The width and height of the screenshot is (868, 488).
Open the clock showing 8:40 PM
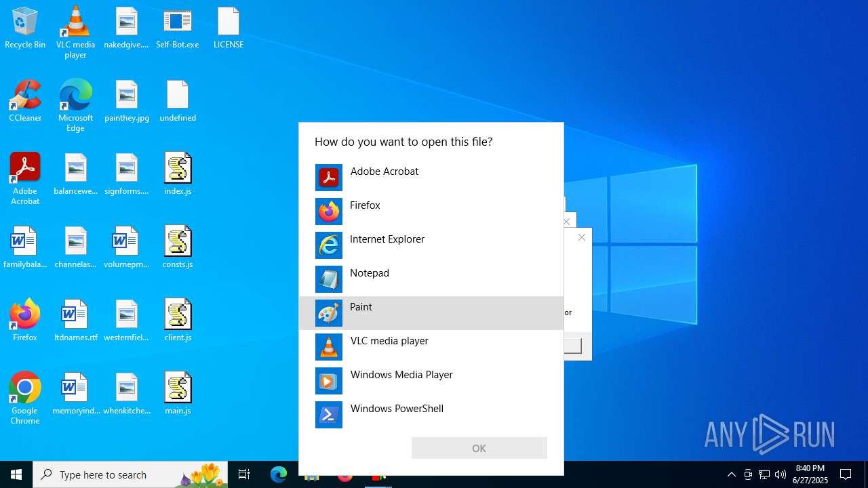click(810, 474)
